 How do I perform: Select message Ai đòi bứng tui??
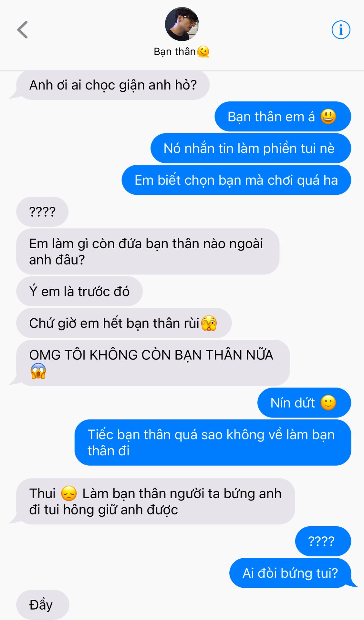(290, 573)
